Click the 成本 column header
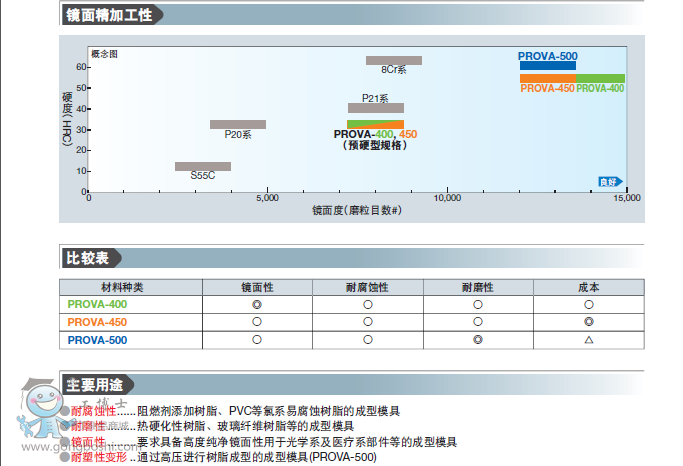Screen dimensions: 683x466 589,287
